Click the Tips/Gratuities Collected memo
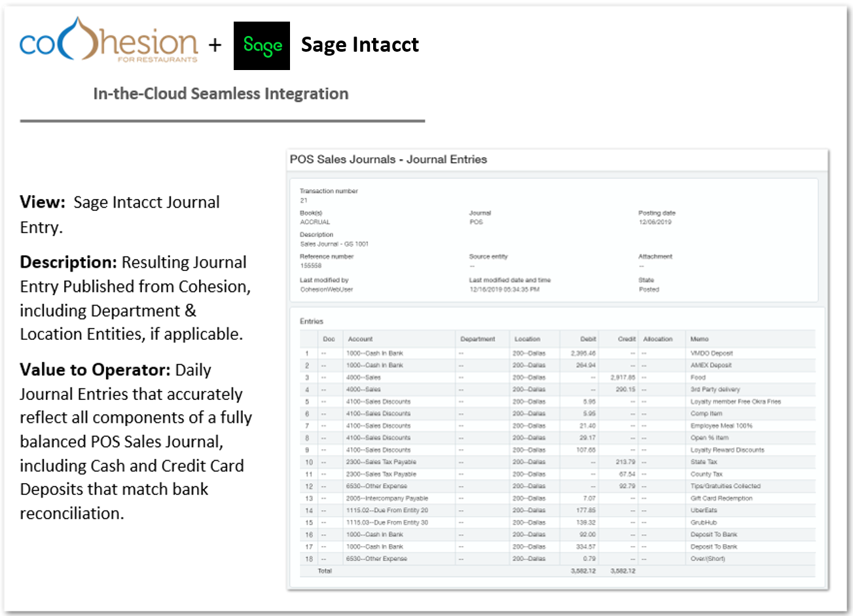853x616 pixels. [725, 486]
